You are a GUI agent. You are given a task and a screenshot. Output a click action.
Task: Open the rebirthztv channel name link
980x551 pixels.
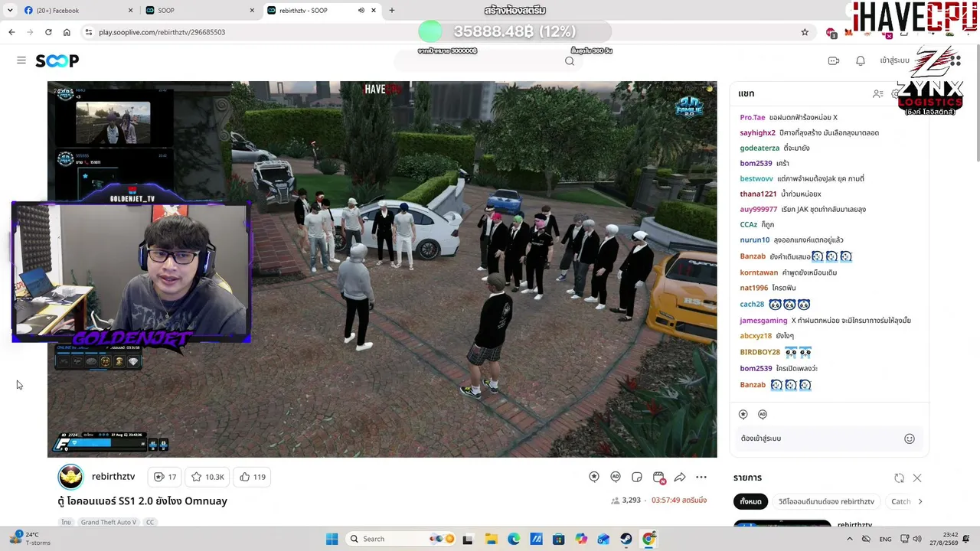tap(113, 477)
